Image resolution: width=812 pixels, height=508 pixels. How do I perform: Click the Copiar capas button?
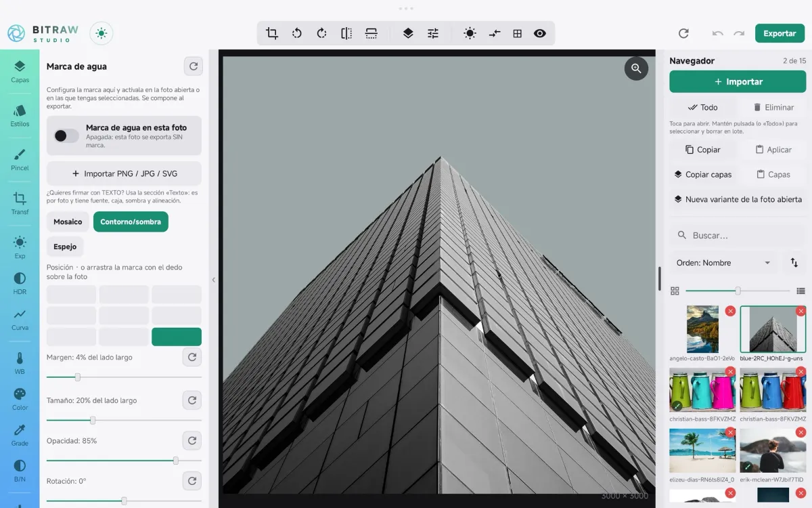pyautogui.click(x=702, y=174)
